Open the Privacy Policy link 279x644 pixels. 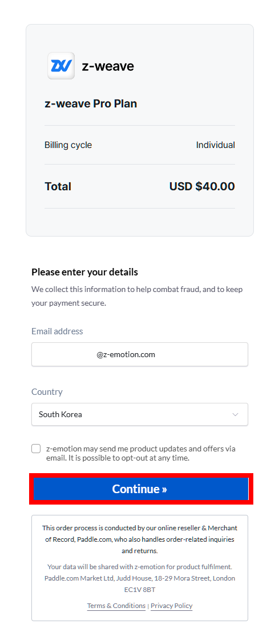point(172,606)
